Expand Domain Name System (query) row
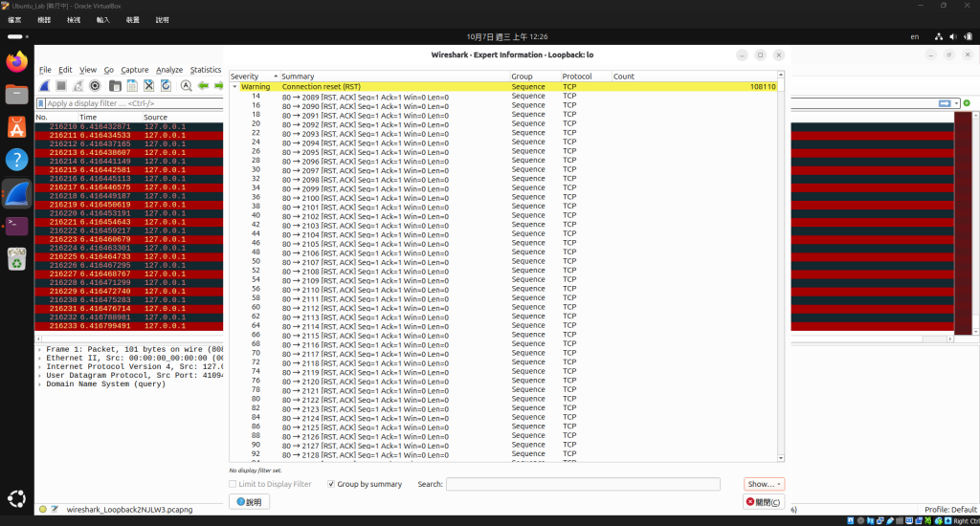Image resolution: width=980 pixels, height=526 pixels. pyautogui.click(x=39, y=384)
